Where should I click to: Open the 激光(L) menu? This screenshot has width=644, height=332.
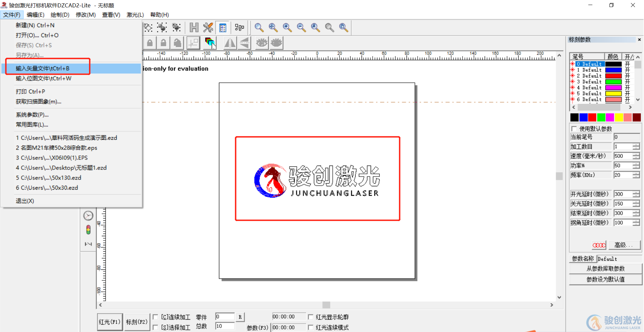click(x=135, y=15)
